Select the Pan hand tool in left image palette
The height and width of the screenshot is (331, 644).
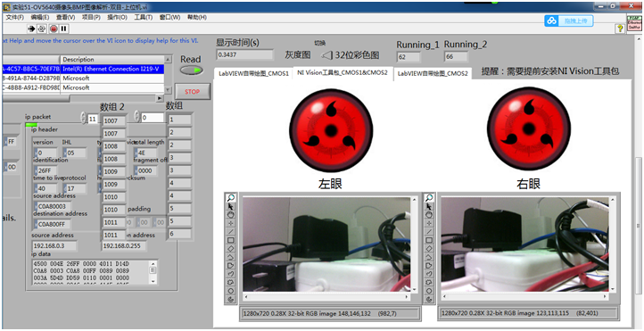[231, 215]
